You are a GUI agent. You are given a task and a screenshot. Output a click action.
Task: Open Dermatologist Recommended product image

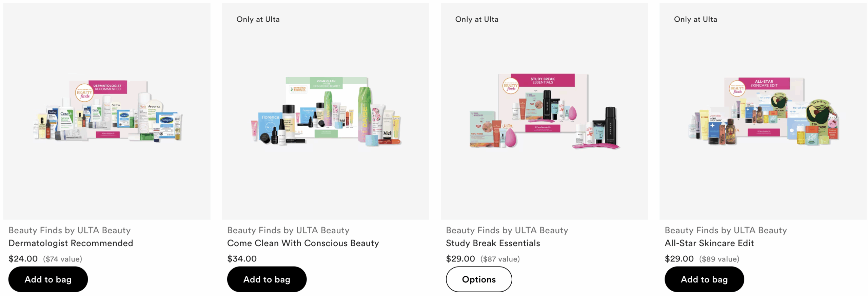(107, 111)
